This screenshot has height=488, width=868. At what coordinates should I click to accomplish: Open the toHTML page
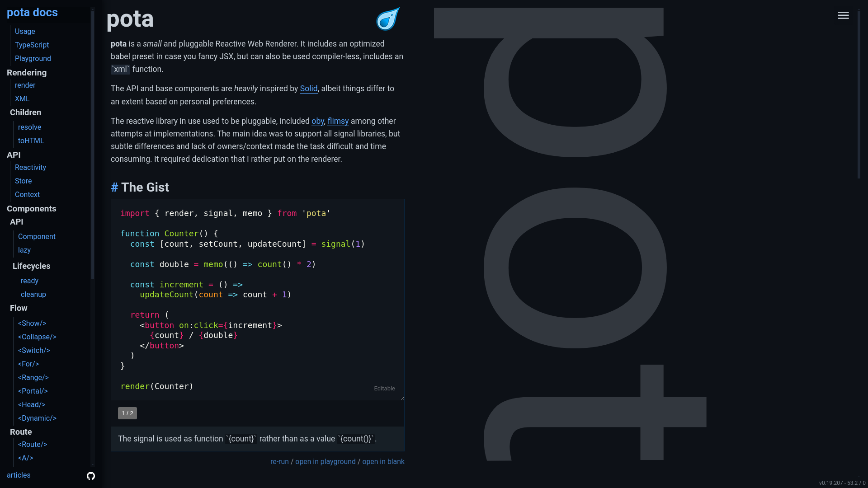[31, 141]
